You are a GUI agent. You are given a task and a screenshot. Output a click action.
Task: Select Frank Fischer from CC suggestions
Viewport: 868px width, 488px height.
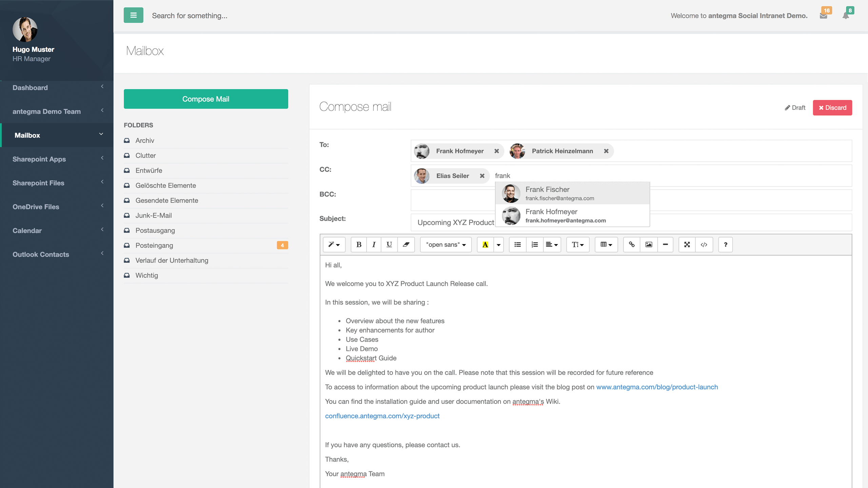tap(572, 192)
